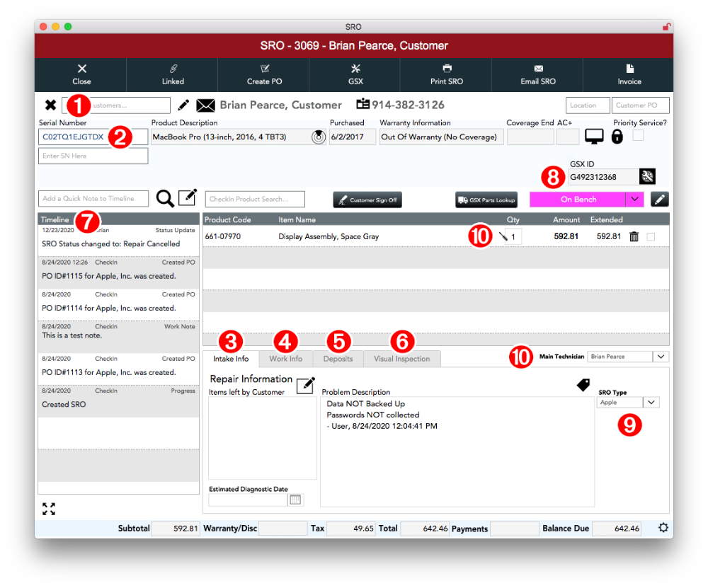Click the pencil edit customer icon
Viewport: 708px width, 588px height.
click(x=183, y=105)
